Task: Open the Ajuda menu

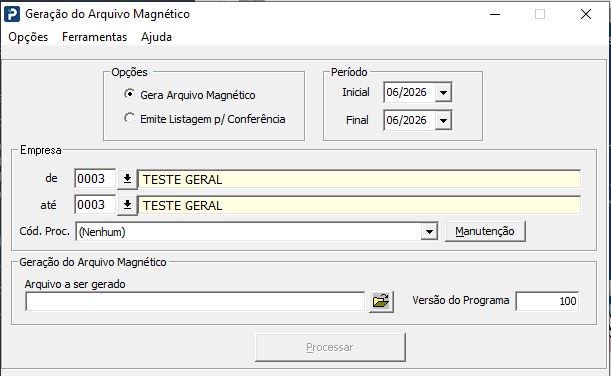Action: tap(156, 37)
